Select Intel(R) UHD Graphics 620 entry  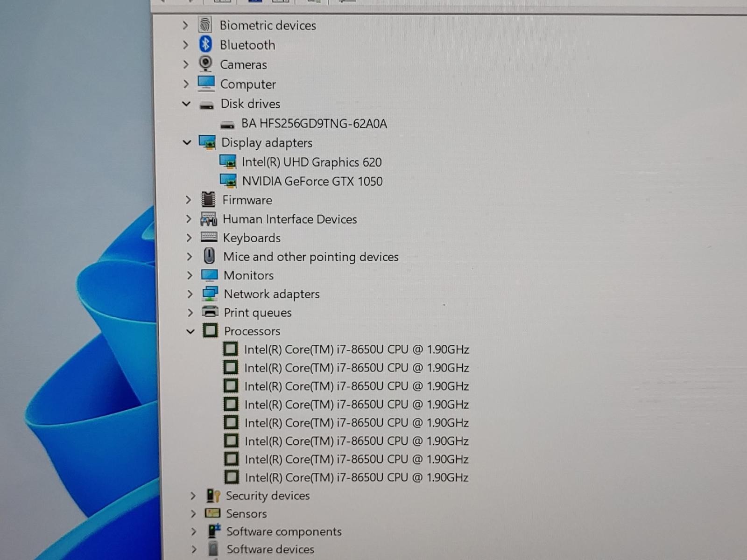(x=311, y=162)
